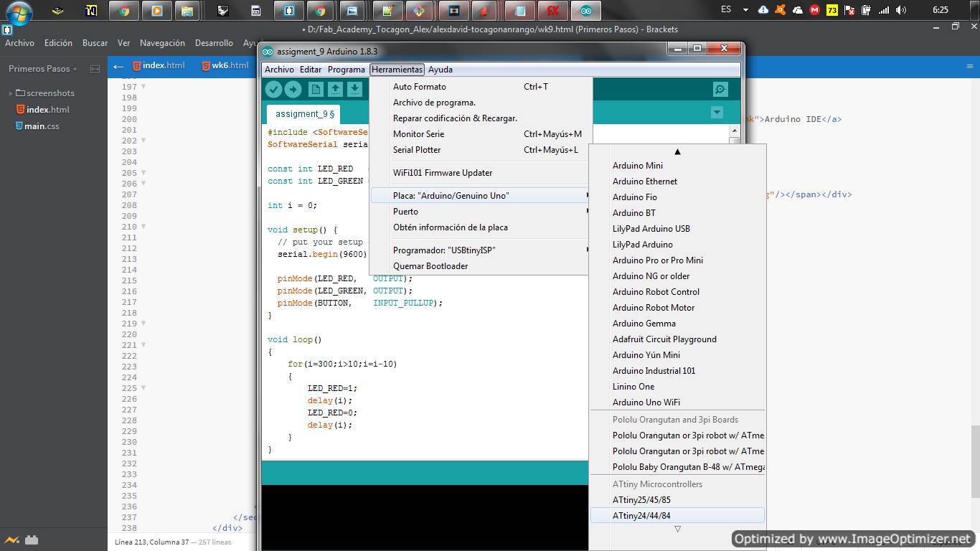Click the board list down arrow

677,529
